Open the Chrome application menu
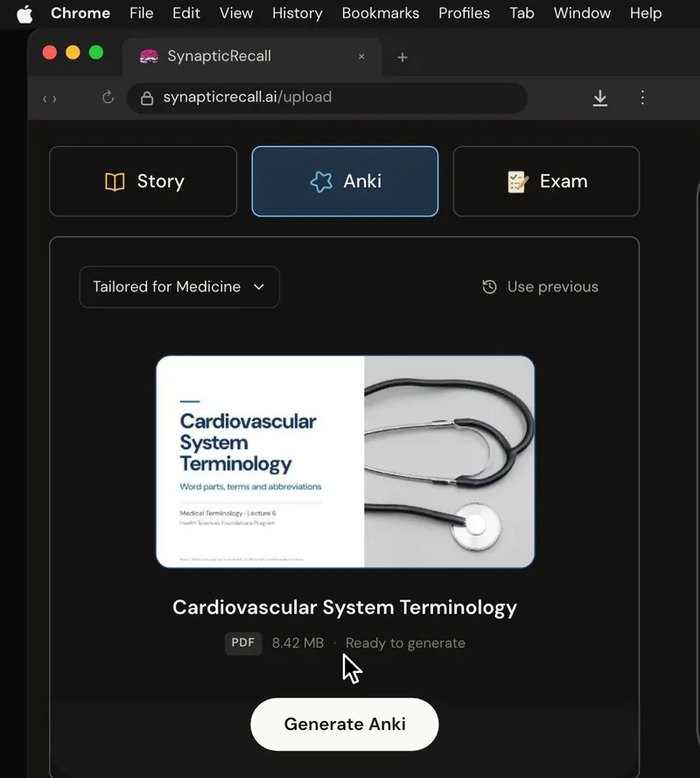700x778 pixels. coord(80,13)
